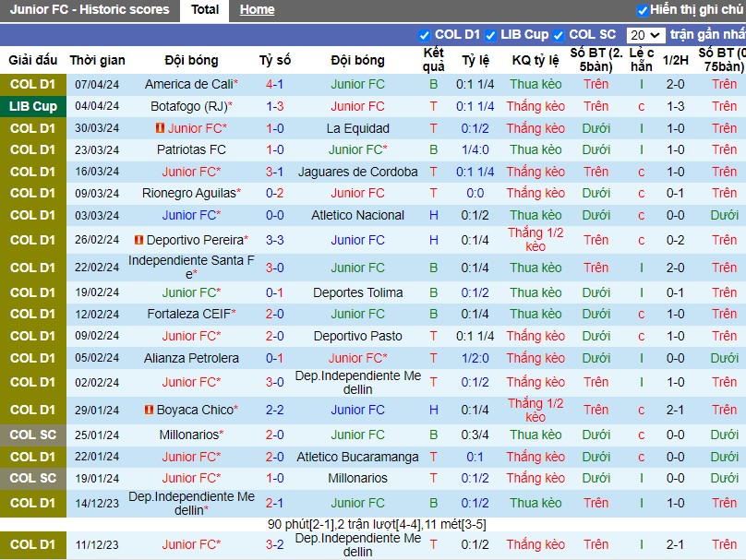
Task: Select COL SC league cell on 25/01/24
Action: (x=33, y=435)
